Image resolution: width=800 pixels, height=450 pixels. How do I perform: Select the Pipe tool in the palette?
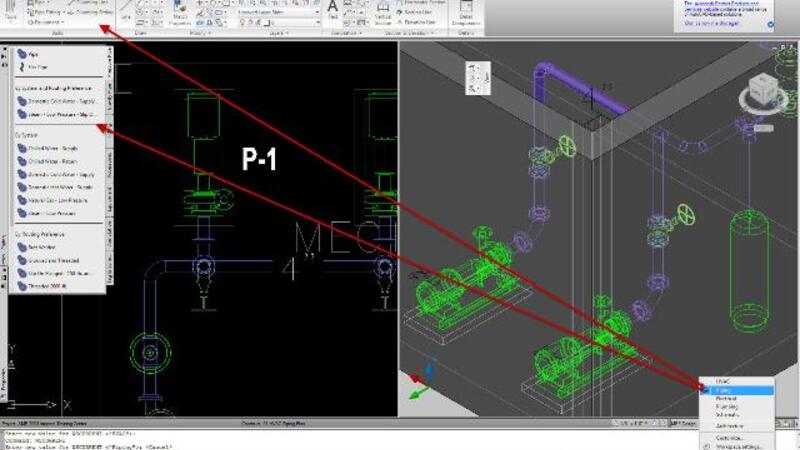pos(32,54)
